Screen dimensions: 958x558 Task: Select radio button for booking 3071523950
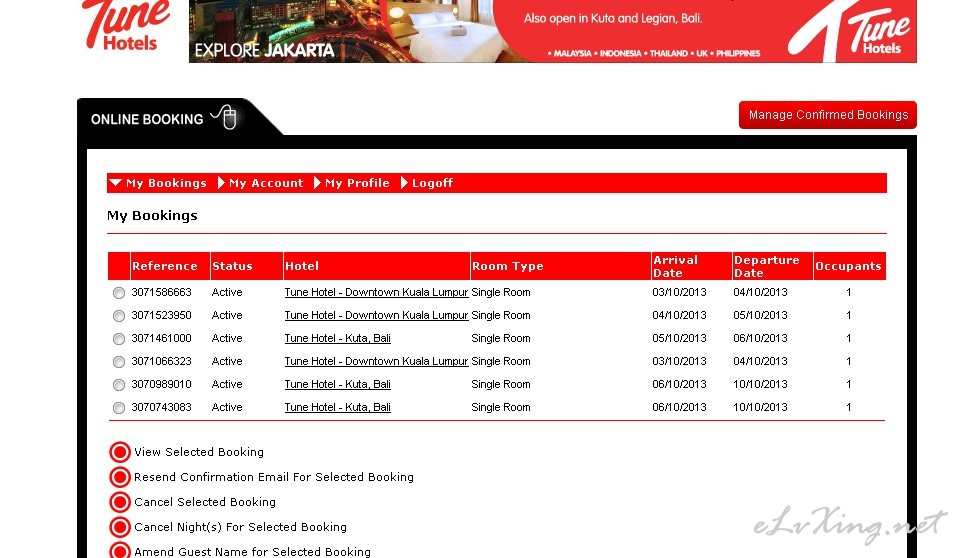119,316
